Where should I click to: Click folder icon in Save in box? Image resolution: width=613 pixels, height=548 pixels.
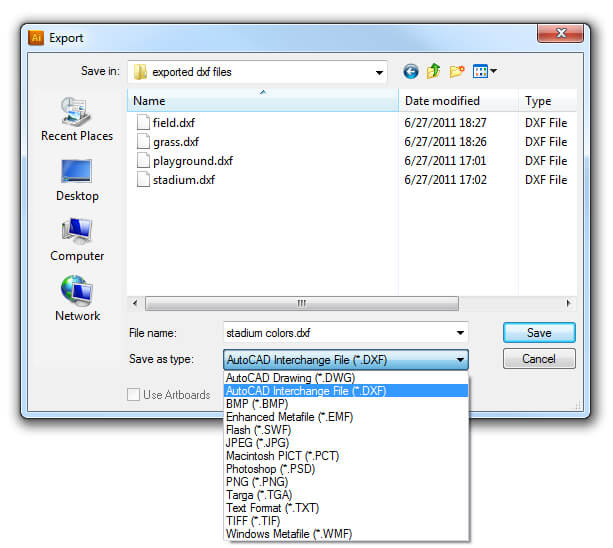[140, 72]
